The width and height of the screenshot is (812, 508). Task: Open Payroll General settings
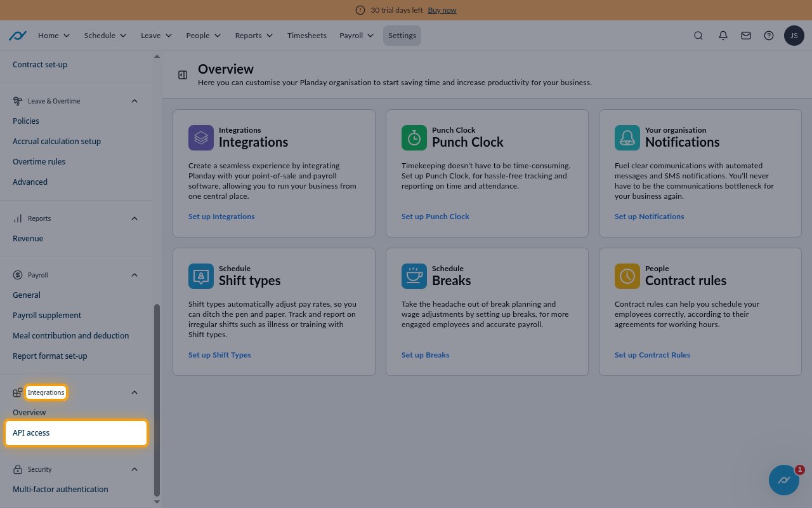[27, 295]
